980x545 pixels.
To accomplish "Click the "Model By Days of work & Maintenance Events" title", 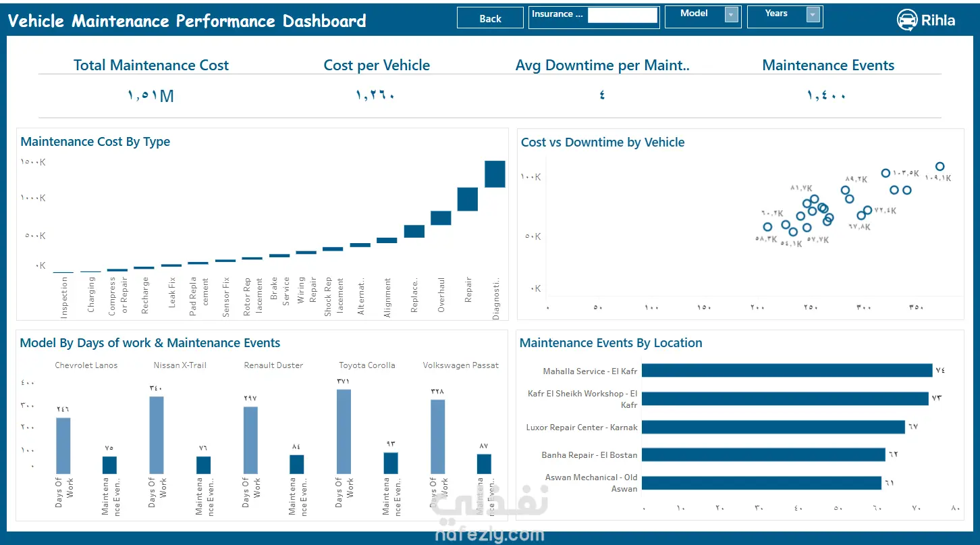I will 150,343.
